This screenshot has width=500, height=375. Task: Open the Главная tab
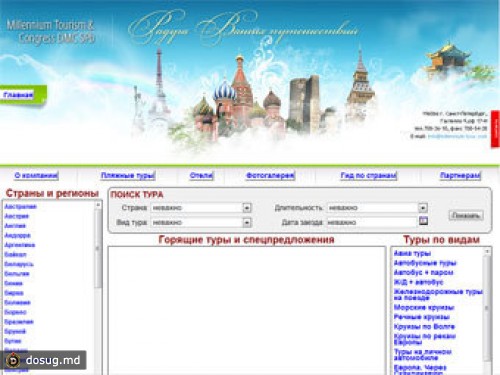point(18,95)
